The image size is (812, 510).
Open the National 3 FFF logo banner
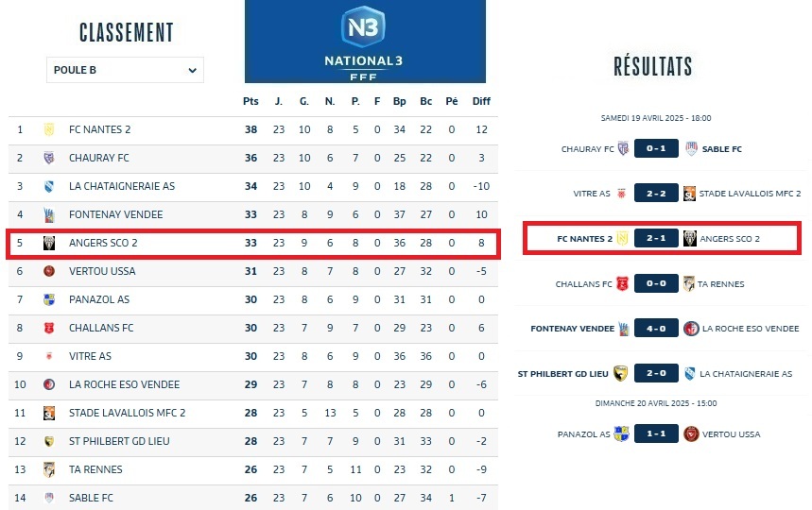(365, 42)
